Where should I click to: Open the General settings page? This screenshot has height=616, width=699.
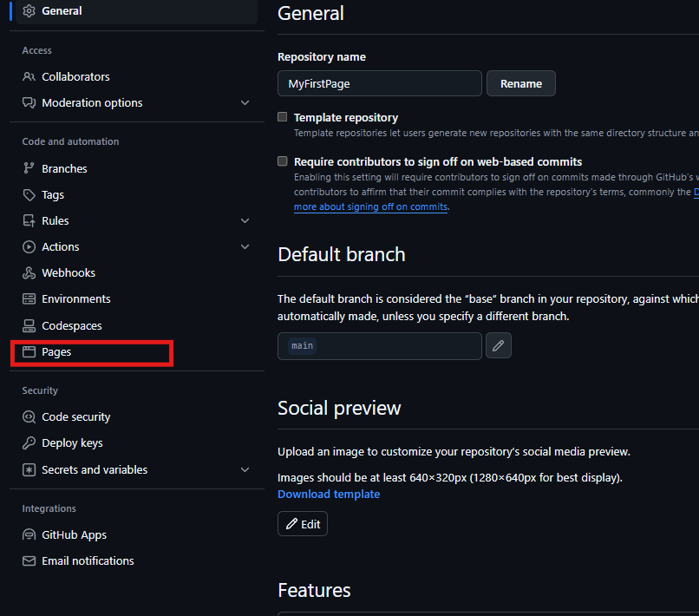tap(136, 11)
